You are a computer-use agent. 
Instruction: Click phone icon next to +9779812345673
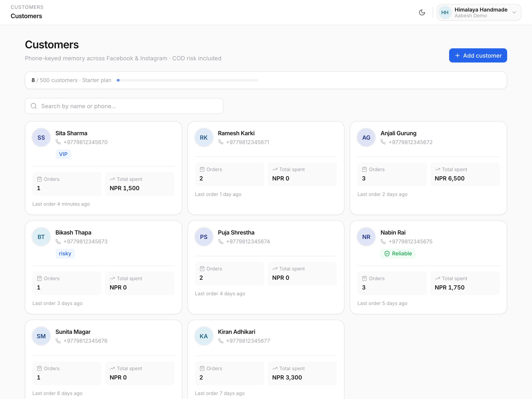click(x=58, y=241)
